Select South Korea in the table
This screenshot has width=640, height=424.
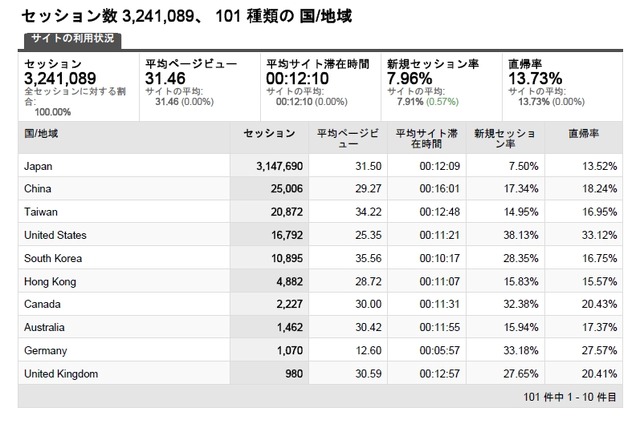(x=53, y=258)
